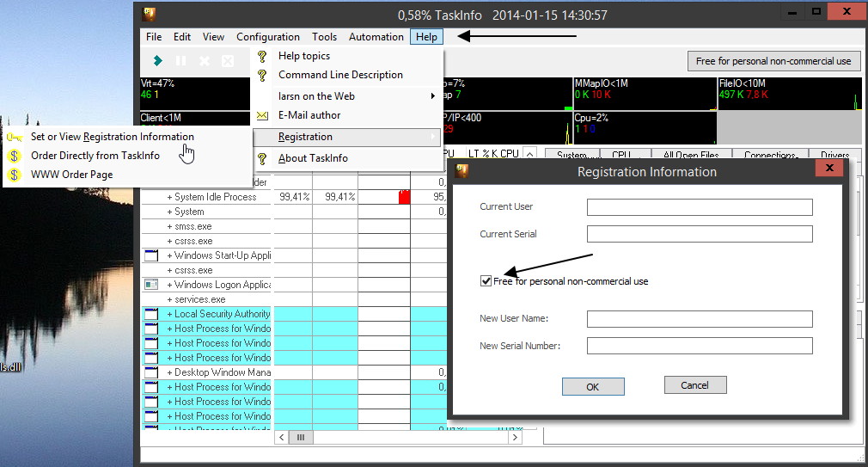Click window icon next to Local Security Authority
Viewport: 868px width, 467px height.
click(151, 314)
